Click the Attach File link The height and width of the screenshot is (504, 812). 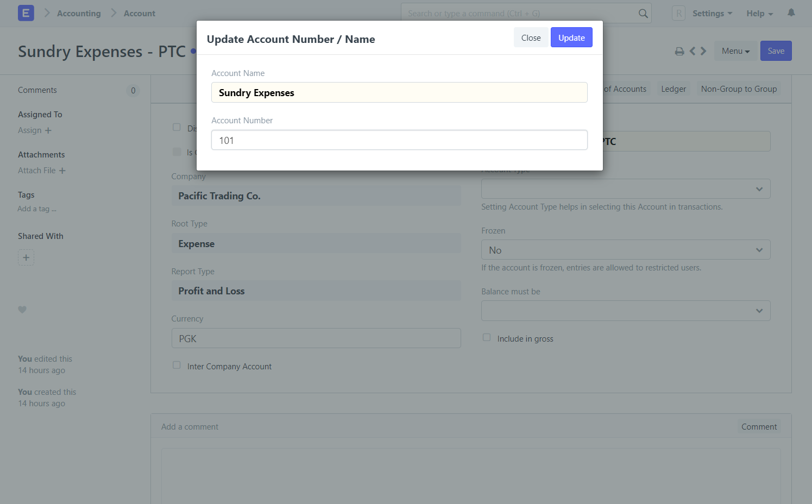37,171
